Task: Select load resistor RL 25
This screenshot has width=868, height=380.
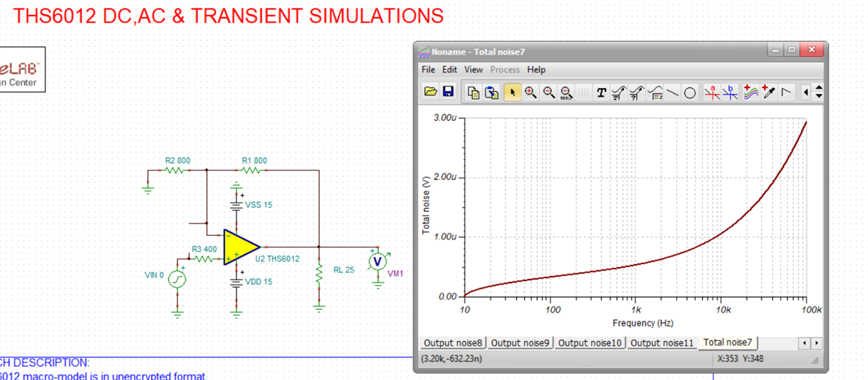Action: [x=319, y=275]
